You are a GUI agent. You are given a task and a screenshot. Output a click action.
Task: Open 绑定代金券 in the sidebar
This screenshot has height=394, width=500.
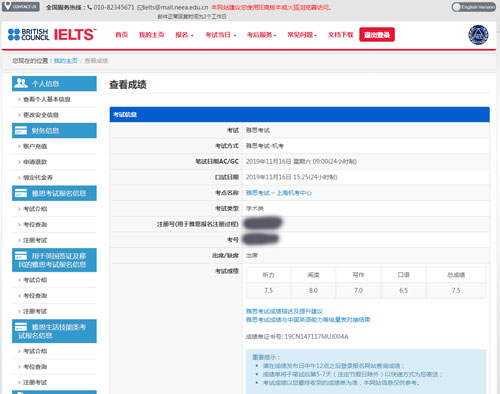(x=38, y=178)
